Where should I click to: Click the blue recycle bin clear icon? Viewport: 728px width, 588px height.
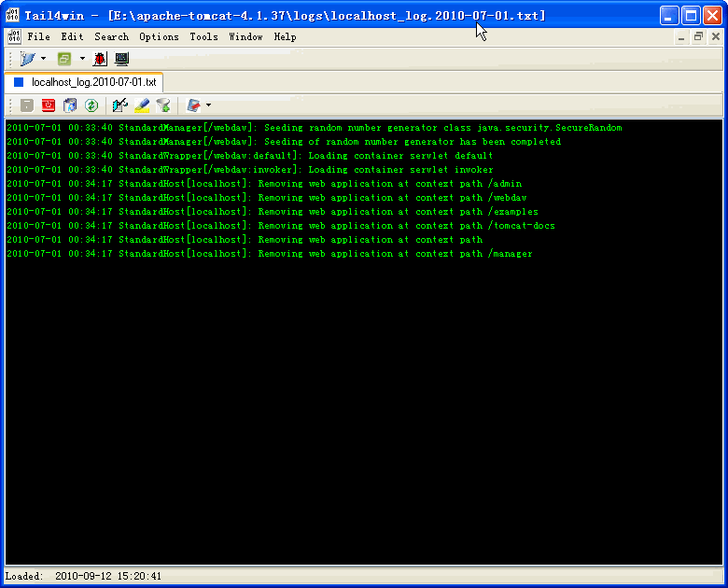tap(70, 105)
